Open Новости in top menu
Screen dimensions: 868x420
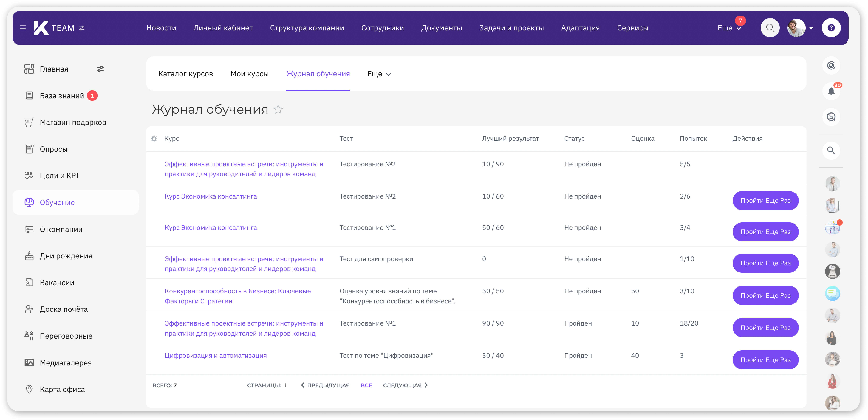(x=161, y=28)
